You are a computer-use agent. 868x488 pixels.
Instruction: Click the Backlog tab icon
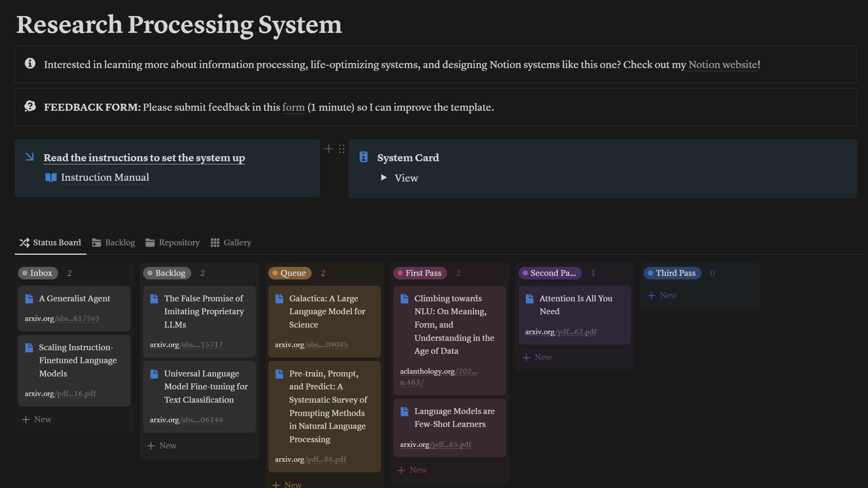[95, 243]
